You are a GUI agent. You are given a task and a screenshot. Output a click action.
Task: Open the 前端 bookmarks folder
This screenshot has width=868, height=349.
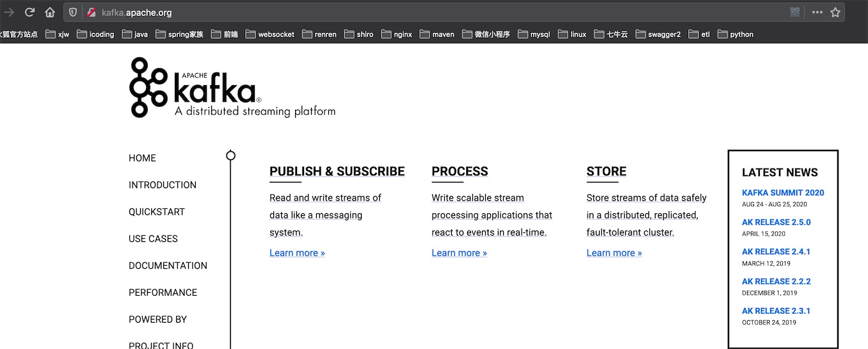[x=224, y=34]
